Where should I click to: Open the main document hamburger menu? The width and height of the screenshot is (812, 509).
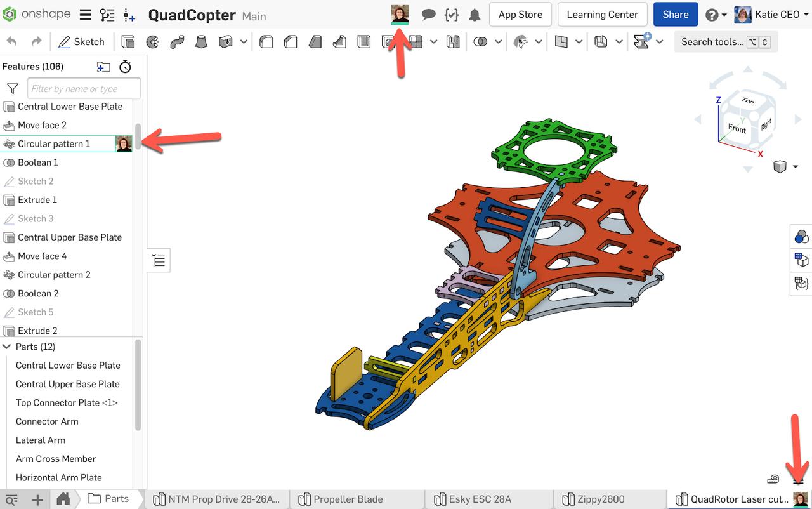[86, 14]
